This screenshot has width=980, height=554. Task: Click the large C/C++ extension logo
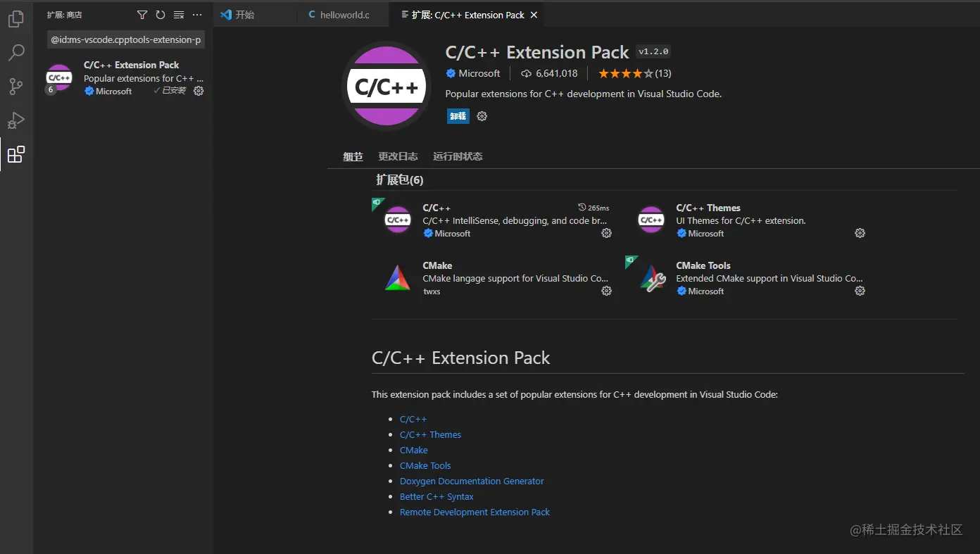point(387,87)
